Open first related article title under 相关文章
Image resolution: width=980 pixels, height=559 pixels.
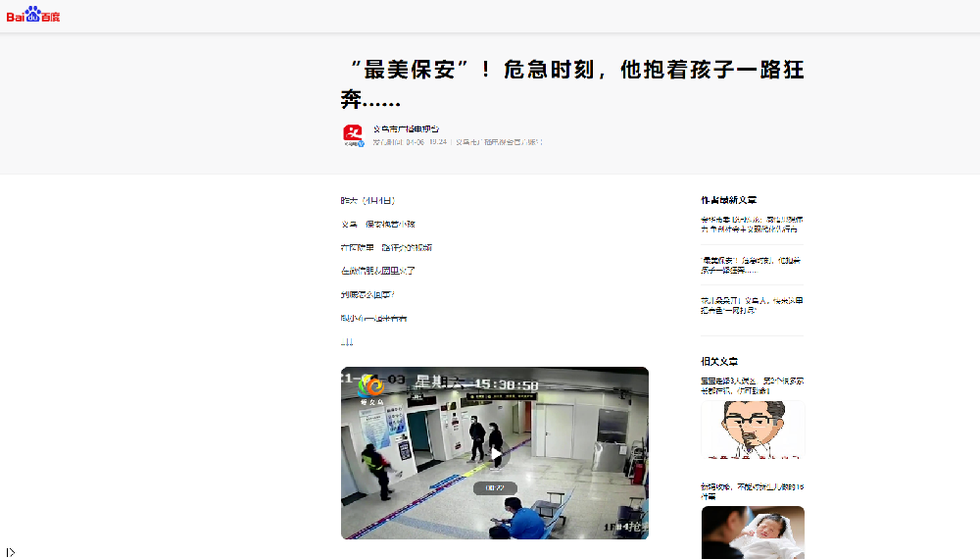tap(752, 385)
